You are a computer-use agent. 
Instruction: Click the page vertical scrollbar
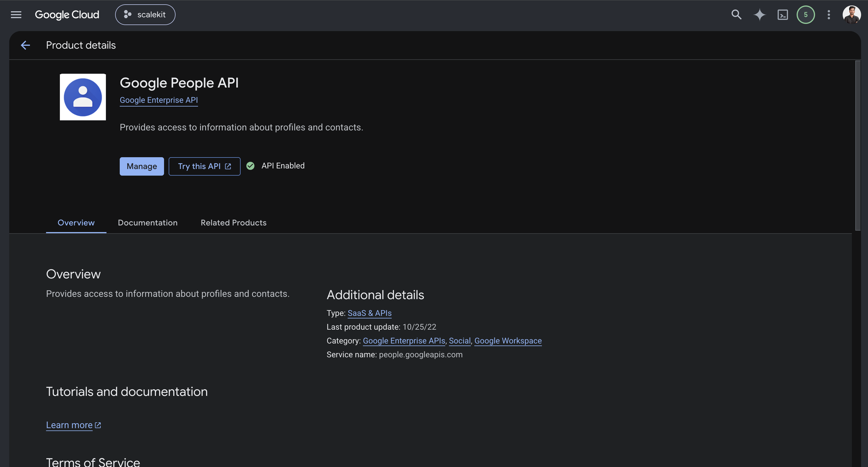pos(858,146)
